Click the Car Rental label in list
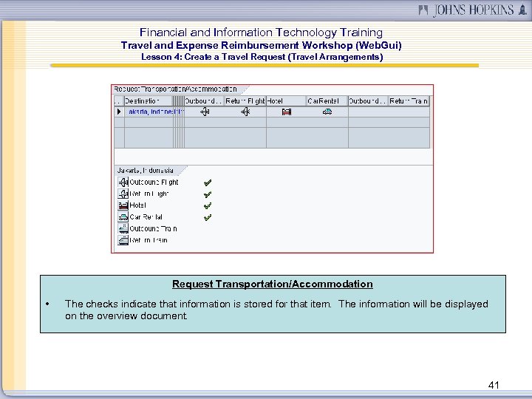Image resolution: width=532 pixels, height=399 pixels. pos(146,216)
